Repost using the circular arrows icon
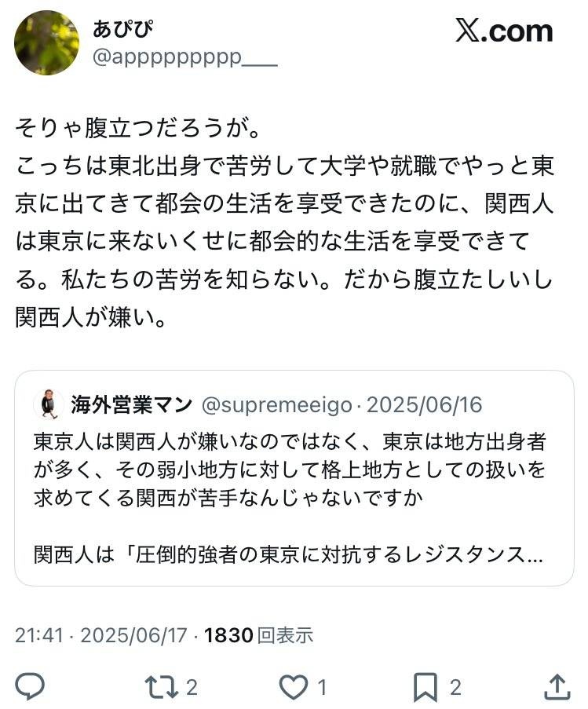This screenshot has height=709, width=588. pyautogui.click(x=163, y=688)
